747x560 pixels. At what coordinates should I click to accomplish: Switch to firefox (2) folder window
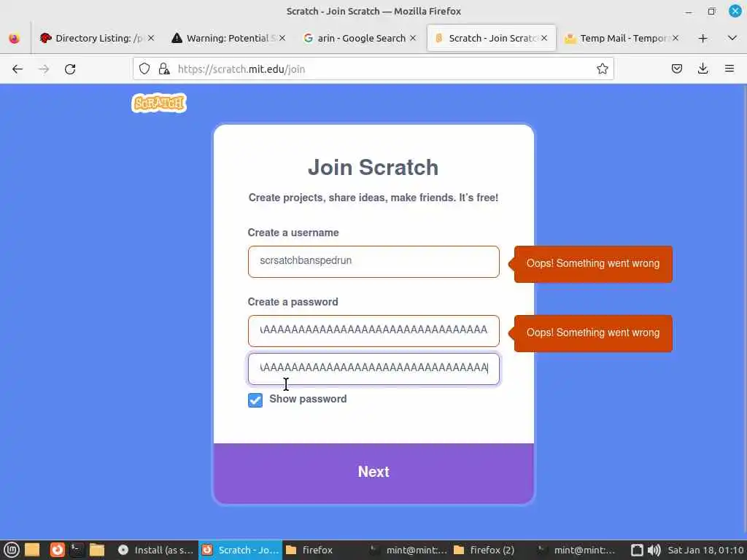click(492, 550)
